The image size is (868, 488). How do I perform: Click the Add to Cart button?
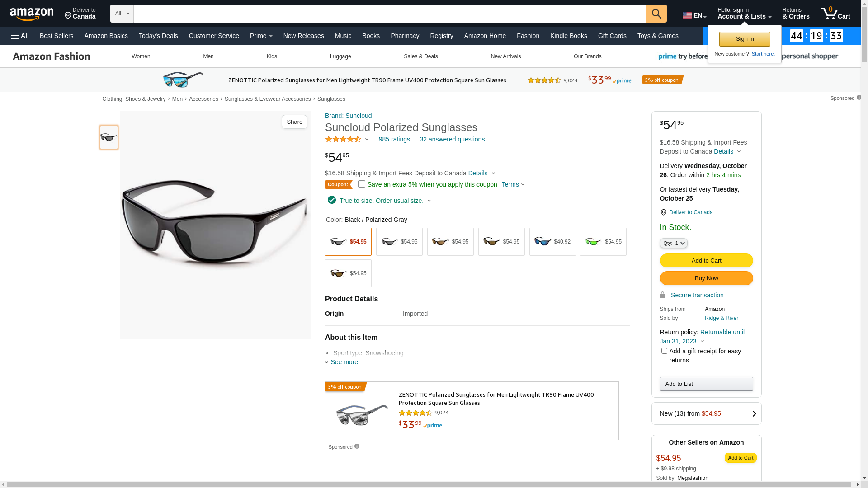tap(706, 260)
